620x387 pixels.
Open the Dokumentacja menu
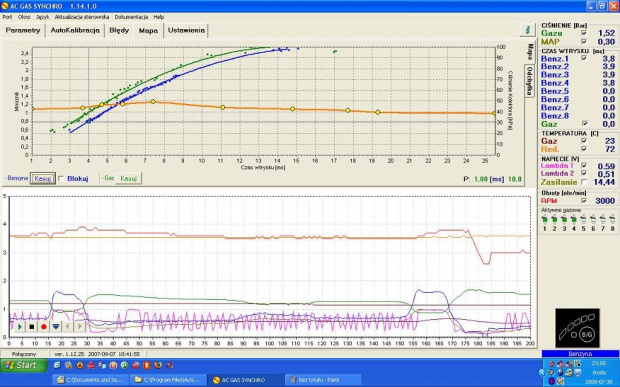pyautogui.click(x=131, y=17)
